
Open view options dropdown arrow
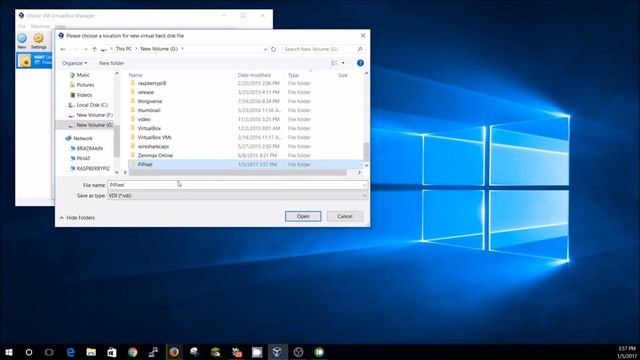pos(343,63)
